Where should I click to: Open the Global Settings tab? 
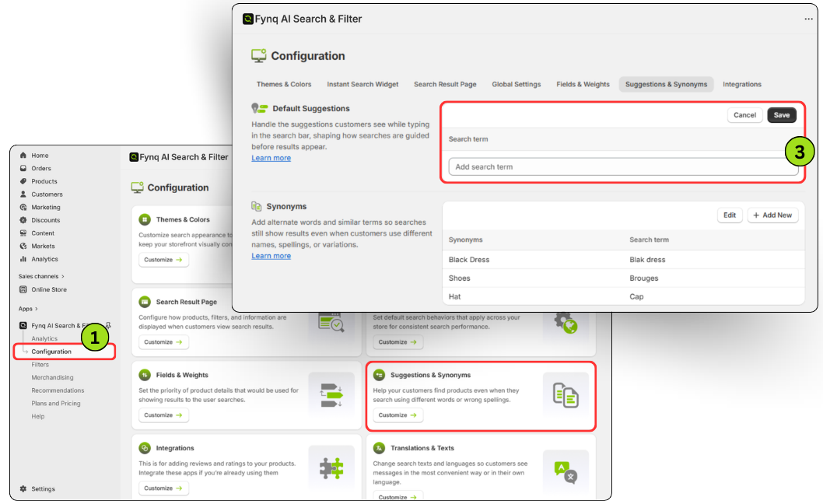click(x=517, y=84)
